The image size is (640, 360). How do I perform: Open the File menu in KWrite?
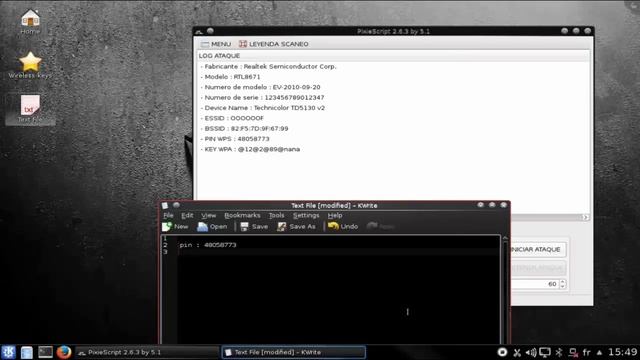coord(168,216)
